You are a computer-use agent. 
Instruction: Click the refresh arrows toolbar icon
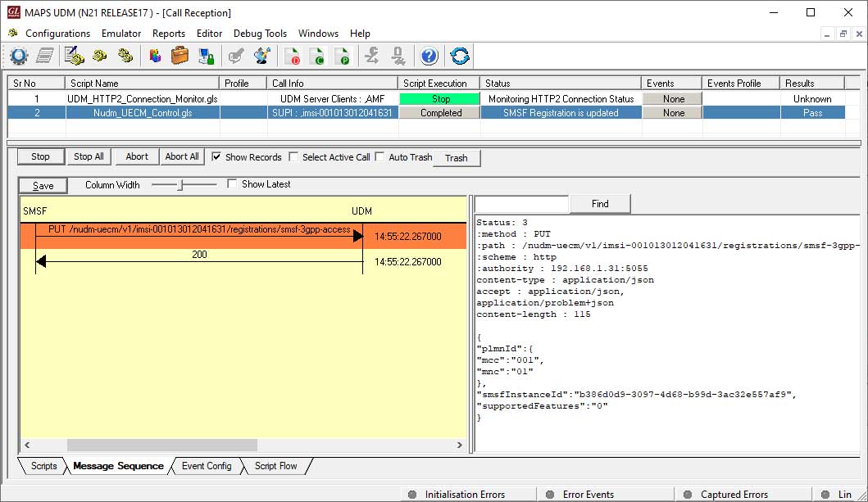click(x=460, y=56)
